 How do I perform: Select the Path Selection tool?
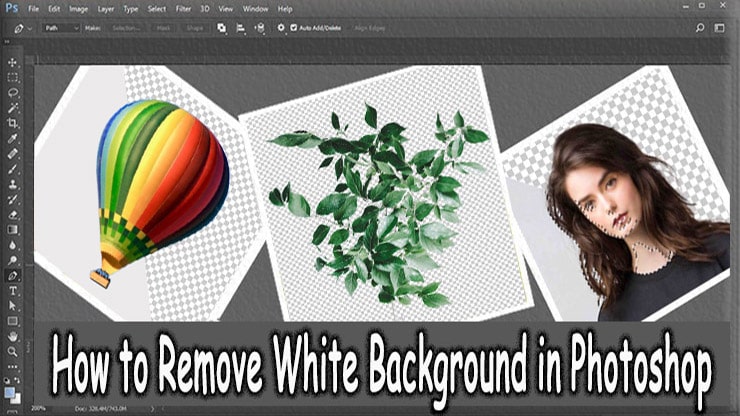[12, 306]
